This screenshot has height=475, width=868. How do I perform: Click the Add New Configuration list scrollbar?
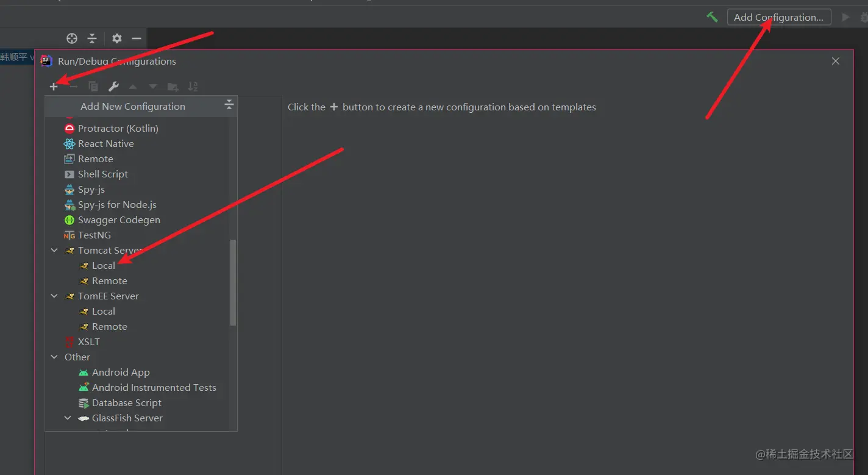click(233, 282)
